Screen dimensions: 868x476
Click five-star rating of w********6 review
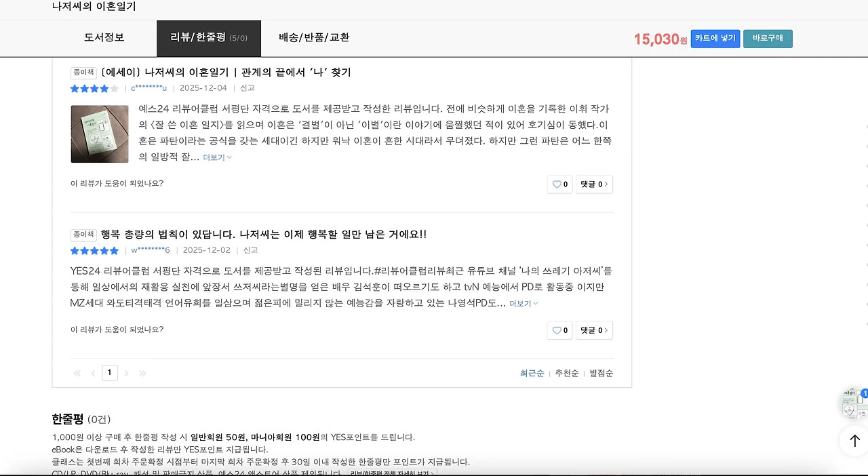point(94,250)
